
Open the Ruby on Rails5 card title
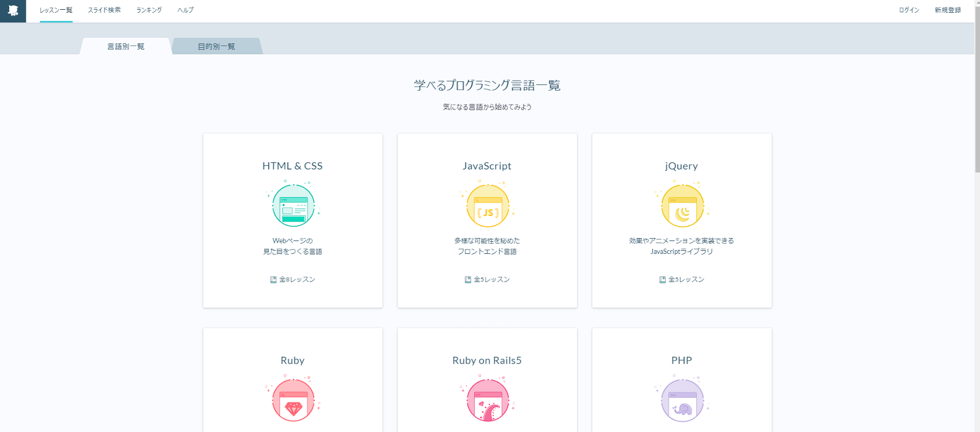pos(487,360)
